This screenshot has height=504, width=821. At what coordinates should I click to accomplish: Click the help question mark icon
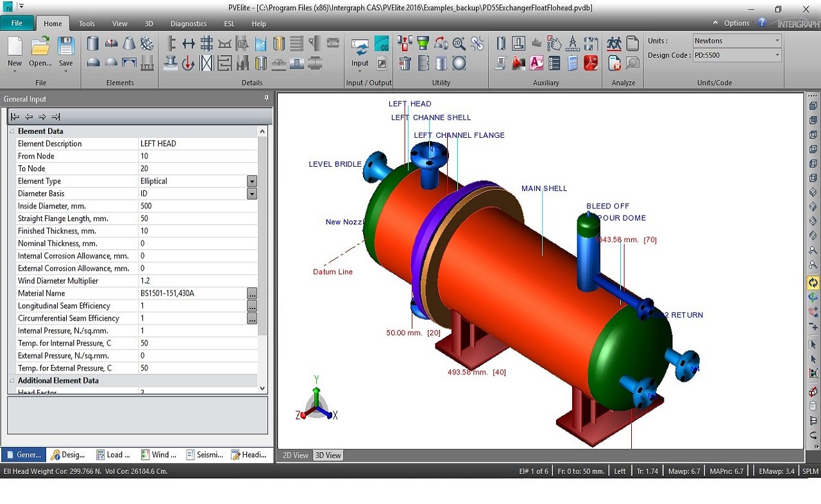tap(762, 22)
